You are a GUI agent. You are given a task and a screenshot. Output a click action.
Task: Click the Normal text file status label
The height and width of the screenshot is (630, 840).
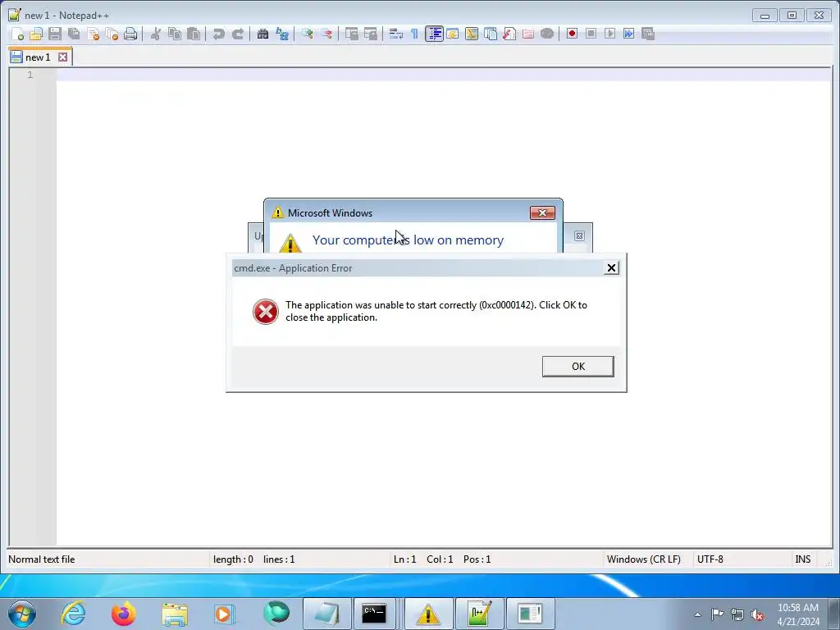42,559
